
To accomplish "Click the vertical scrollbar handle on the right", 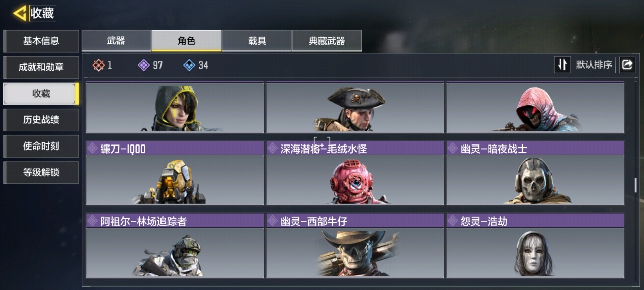I will tap(635, 185).
